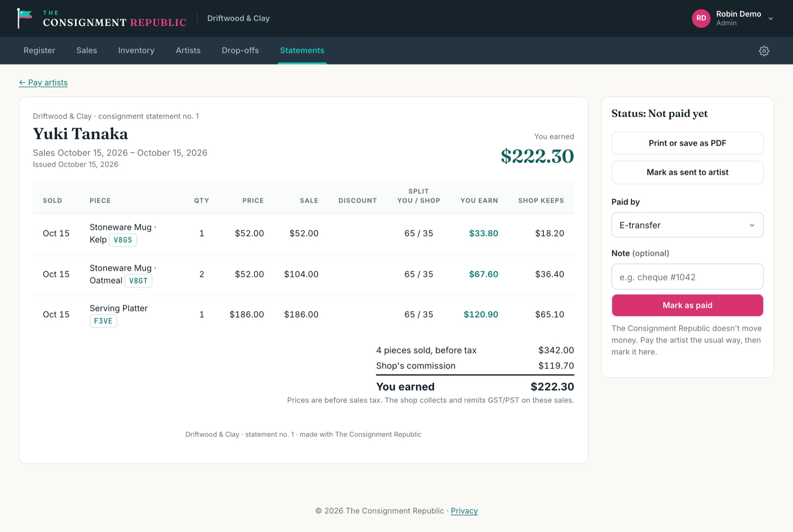Screen dimensions: 793x532
Task: Click the Serving Platter piece name
Action: pyautogui.click(x=119, y=308)
